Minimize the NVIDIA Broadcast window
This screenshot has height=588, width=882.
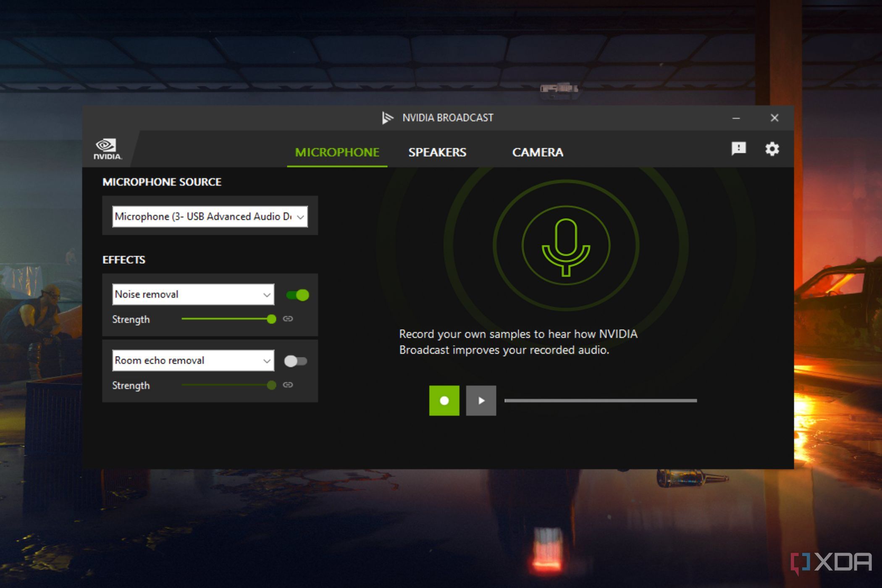(736, 118)
